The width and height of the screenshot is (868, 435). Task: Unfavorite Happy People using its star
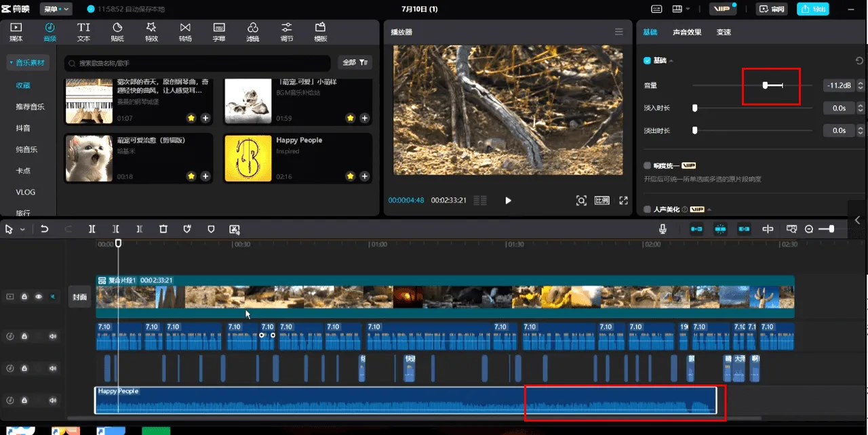tap(350, 175)
